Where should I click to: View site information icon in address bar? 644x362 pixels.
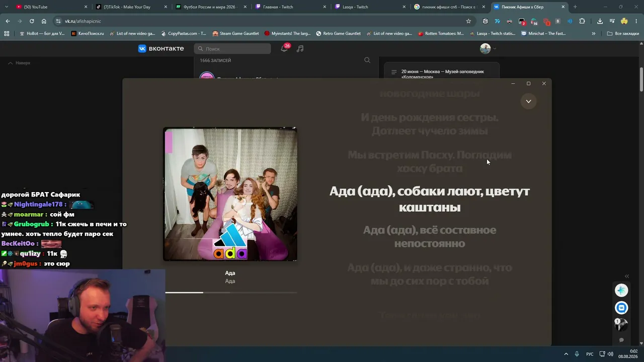point(58,21)
